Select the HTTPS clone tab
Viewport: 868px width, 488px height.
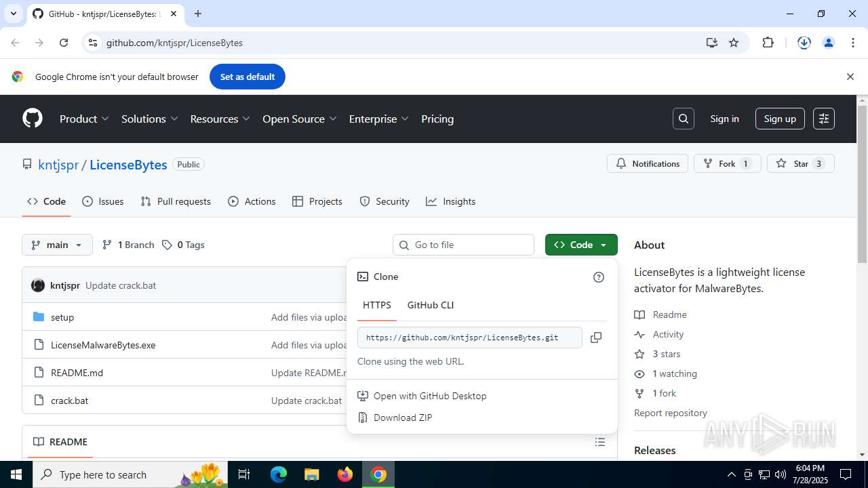pos(377,305)
